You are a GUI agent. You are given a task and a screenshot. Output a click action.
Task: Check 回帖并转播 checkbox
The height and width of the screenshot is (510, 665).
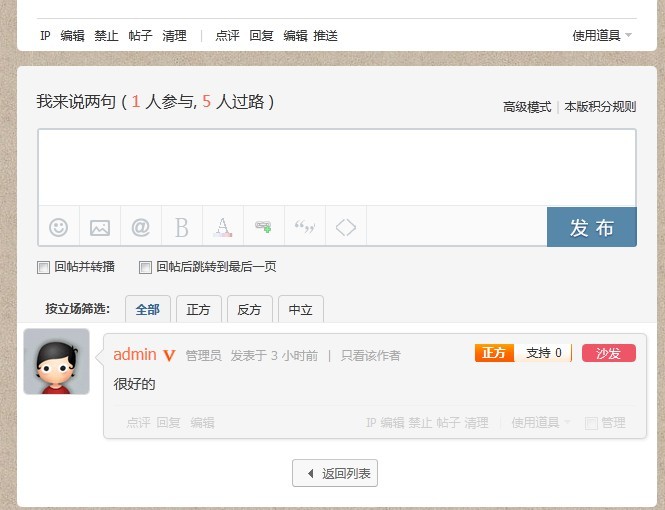(x=43, y=268)
